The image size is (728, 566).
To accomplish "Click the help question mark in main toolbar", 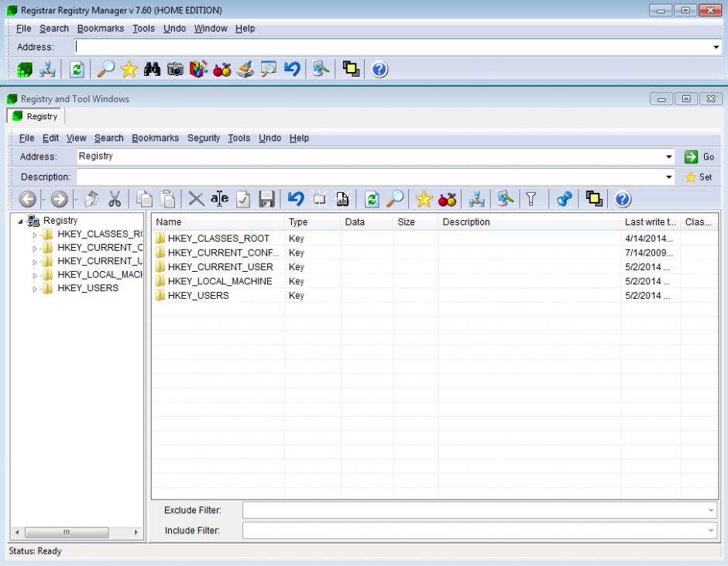I will (379, 70).
